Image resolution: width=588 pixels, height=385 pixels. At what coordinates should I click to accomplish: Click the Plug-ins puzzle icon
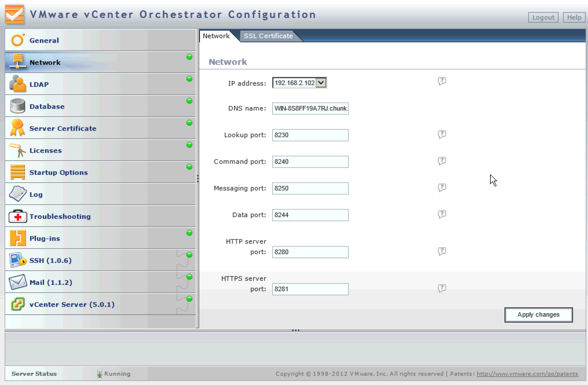click(18, 238)
